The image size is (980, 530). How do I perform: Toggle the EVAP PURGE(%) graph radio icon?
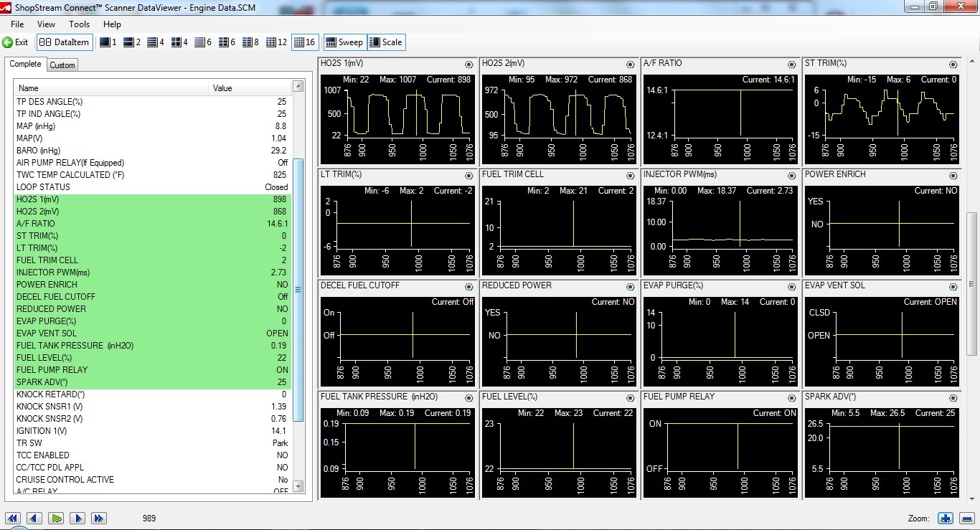[791, 287]
